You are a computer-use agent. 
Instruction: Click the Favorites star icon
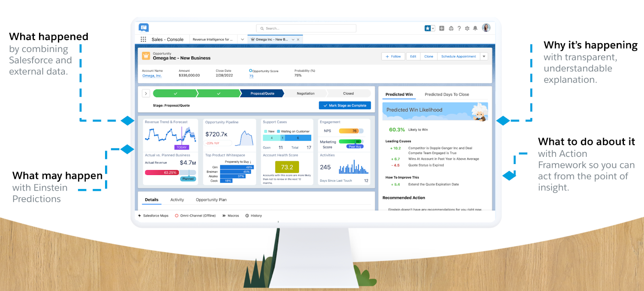coord(427,28)
